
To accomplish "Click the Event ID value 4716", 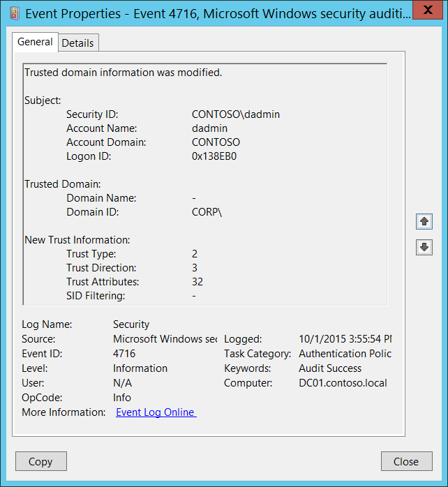I will (124, 354).
